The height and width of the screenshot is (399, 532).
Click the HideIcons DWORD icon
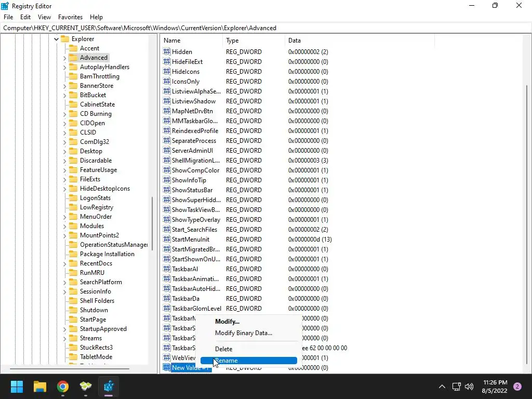click(167, 71)
